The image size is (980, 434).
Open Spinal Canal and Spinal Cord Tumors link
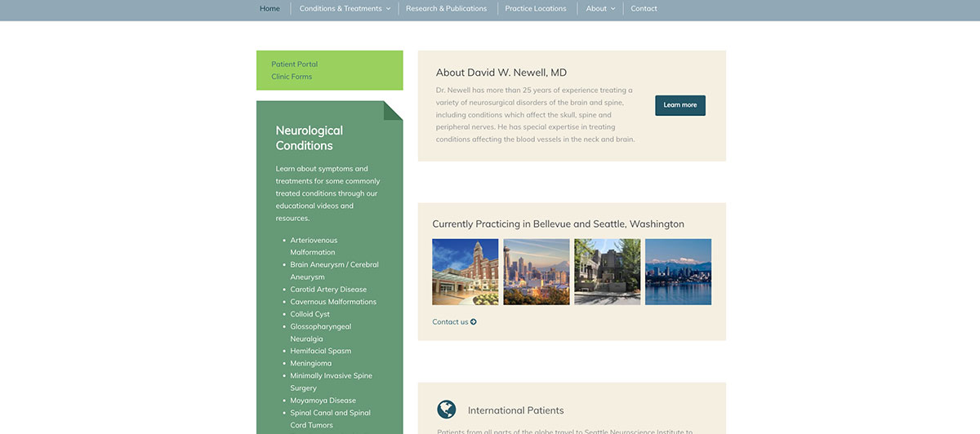click(331, 419)
